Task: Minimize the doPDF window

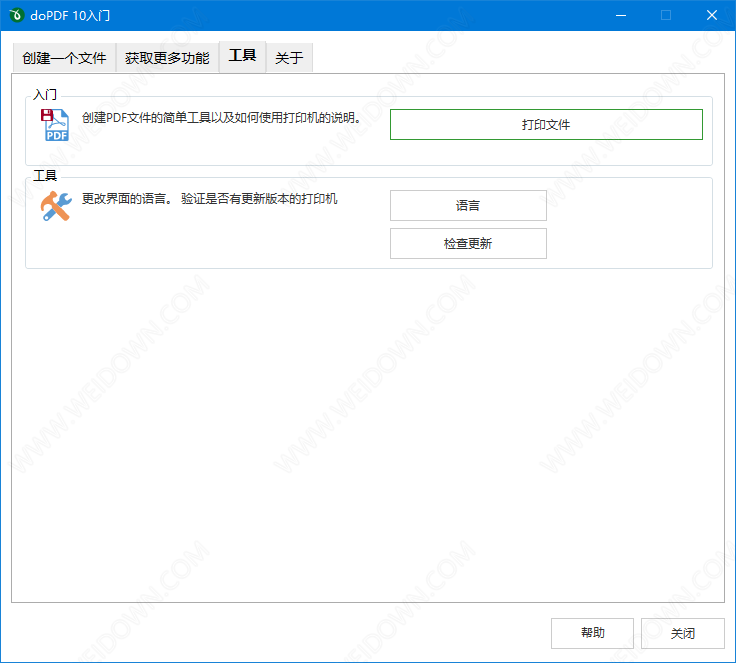Action: coord(621,15)
